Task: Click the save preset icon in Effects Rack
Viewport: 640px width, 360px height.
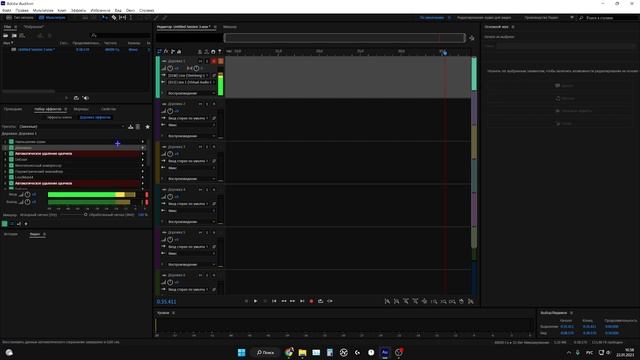Action: pos(131,127)
